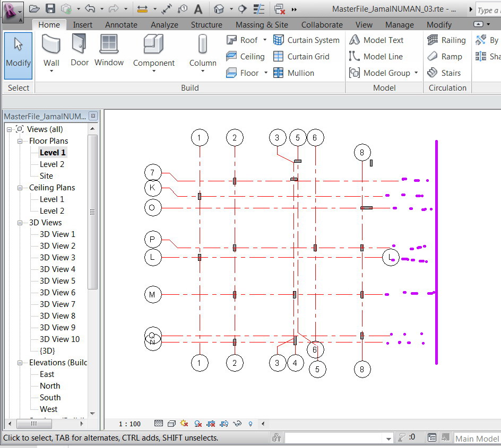Click the Open file icon in quick access toolbar
501x448 pixels.
tap(34, 9)
